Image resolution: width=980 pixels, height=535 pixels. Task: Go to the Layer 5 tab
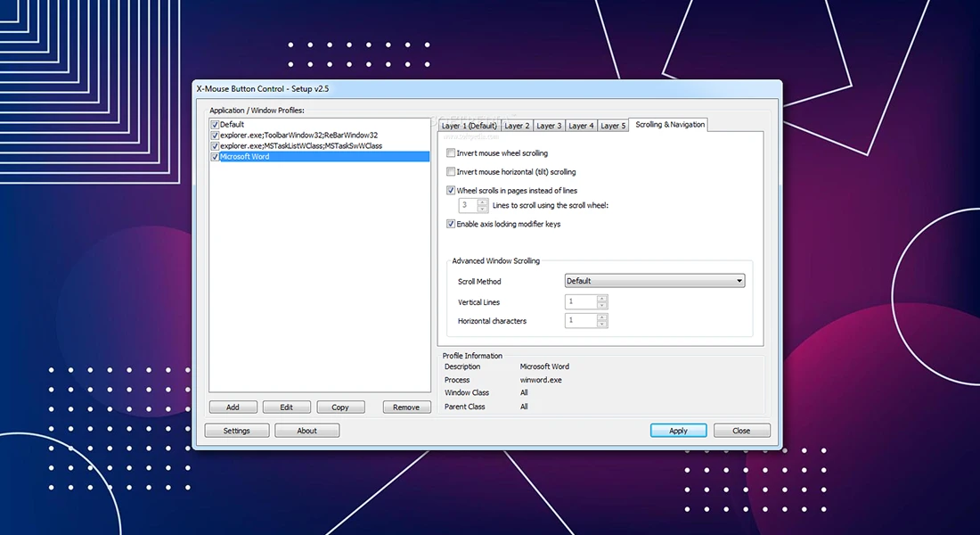(x=613, y=126)
